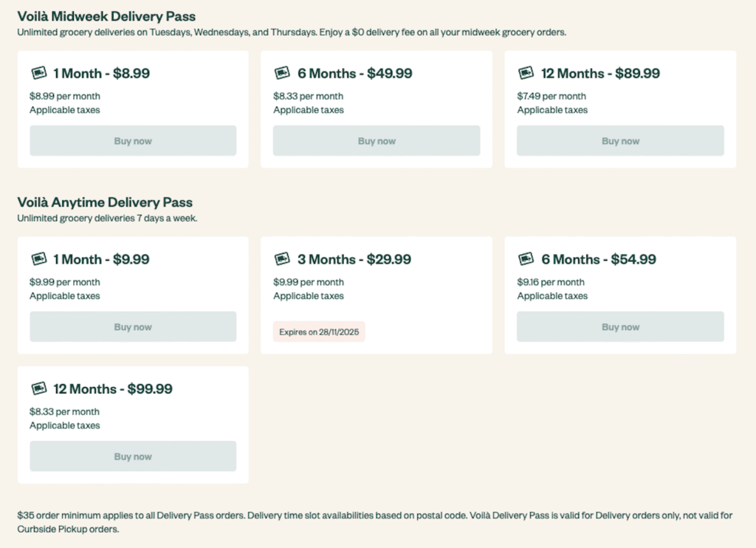Click the 'Voilà Midweek Delivery Pass' heading
Screen dimensions: 756x548
pyautogui.click(x=106, y=16)
